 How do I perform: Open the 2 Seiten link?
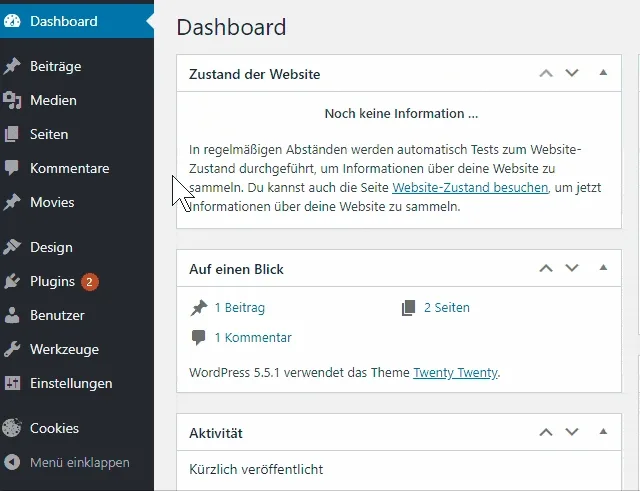click(447, 307)
